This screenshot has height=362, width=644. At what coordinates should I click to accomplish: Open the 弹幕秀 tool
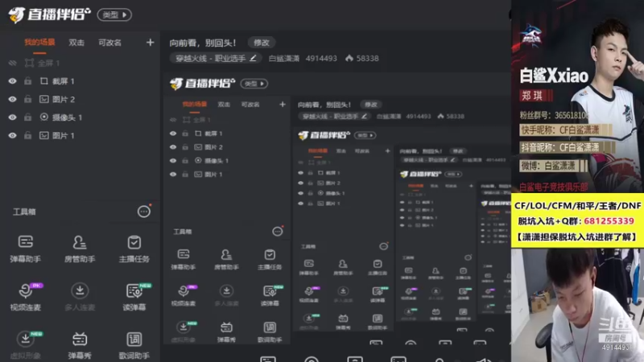pos(80,345)
